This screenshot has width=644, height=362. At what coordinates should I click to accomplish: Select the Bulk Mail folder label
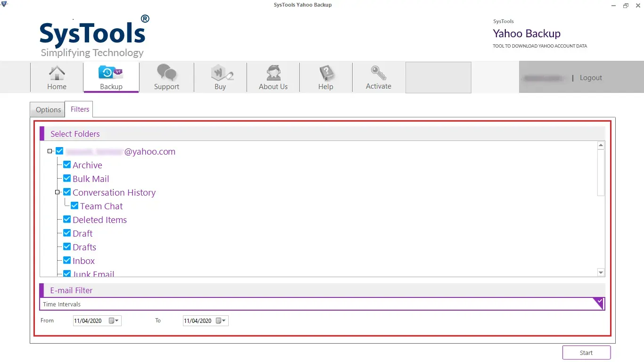91,179
